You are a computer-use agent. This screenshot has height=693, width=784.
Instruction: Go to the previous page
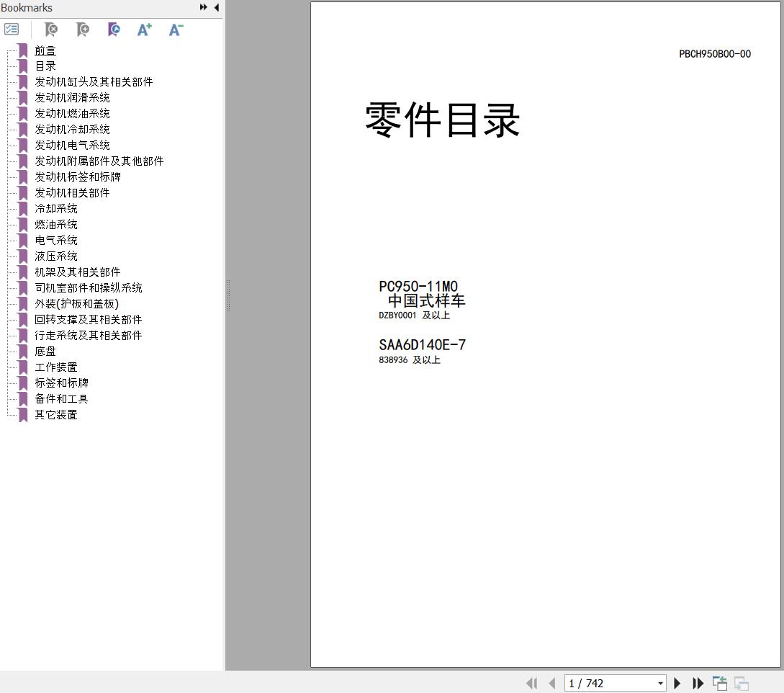pyautogui.click(x=552, y=683)
